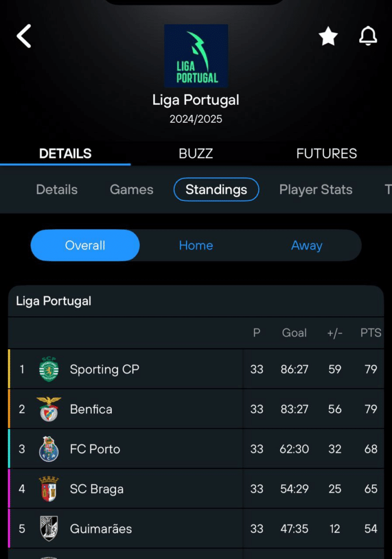Switch standings to Away filter

tap(306, 246)
